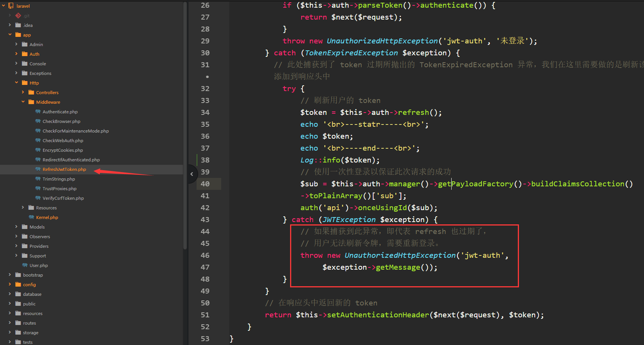Click on setAuthenticationHeader method name
Viewport: 644px width, 345px height.
pos(378,315)
